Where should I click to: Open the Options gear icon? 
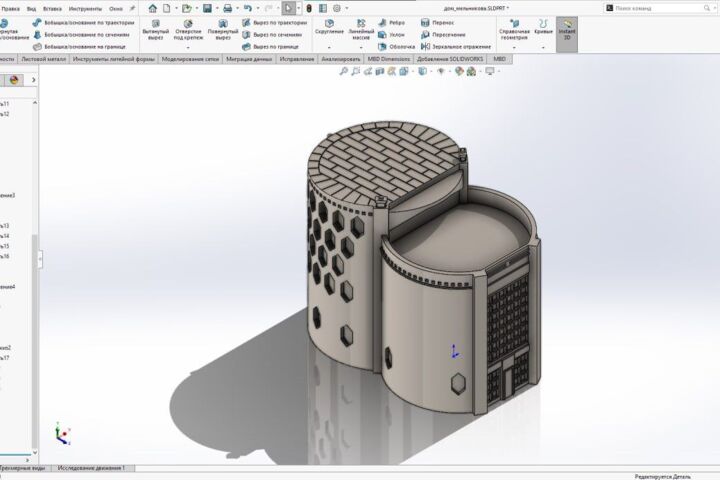(337, 8)
